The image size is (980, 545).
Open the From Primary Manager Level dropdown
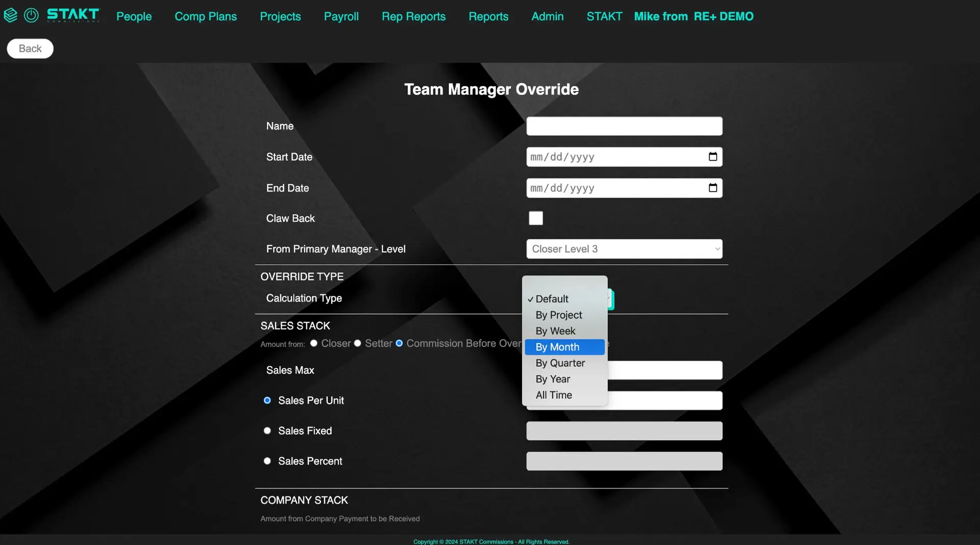pos(624,249)
